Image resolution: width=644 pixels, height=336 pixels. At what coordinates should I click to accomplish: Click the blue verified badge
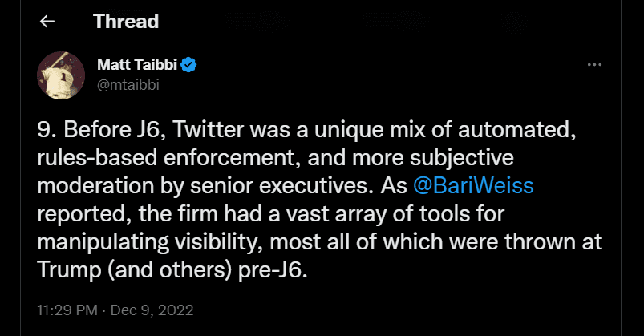[190, 65]
